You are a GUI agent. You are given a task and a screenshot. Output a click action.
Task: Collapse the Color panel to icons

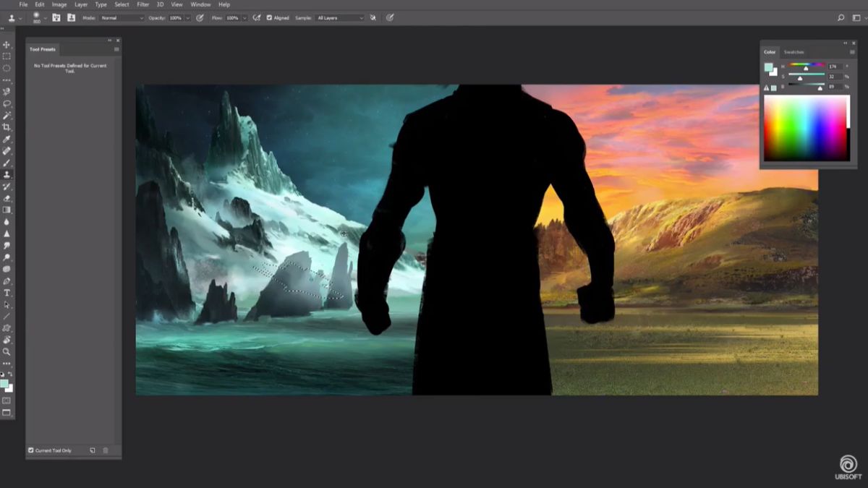click(846, 43)
